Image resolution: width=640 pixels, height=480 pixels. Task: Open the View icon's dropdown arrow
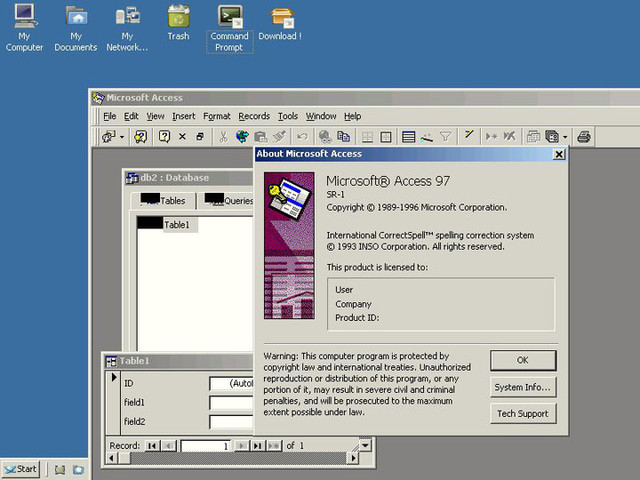[x=122, y=137]
